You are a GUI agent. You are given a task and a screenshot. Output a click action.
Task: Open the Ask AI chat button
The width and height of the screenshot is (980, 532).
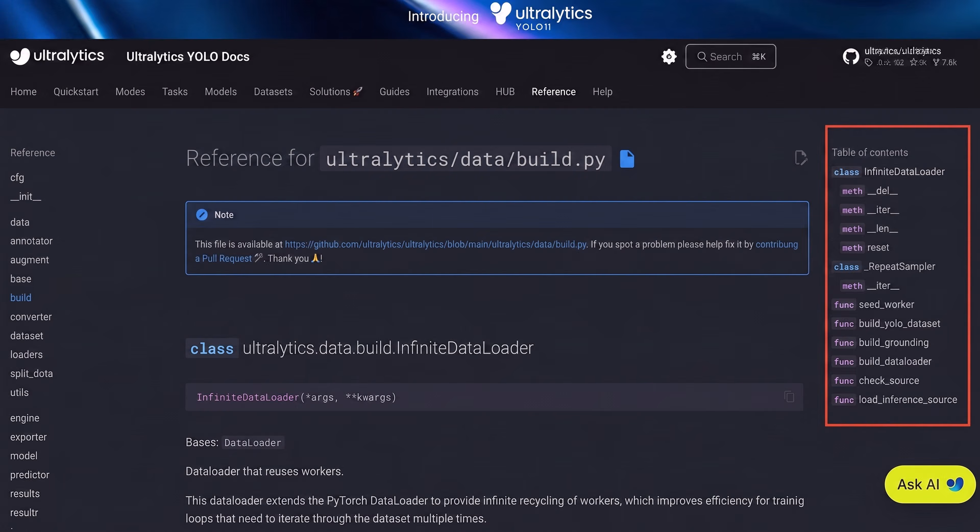point(930,484)
